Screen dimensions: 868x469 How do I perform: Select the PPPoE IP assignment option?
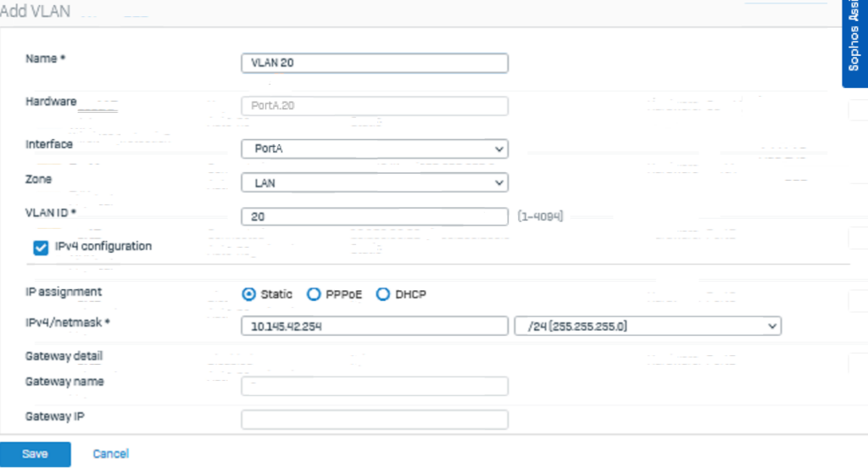coord(314,294)
